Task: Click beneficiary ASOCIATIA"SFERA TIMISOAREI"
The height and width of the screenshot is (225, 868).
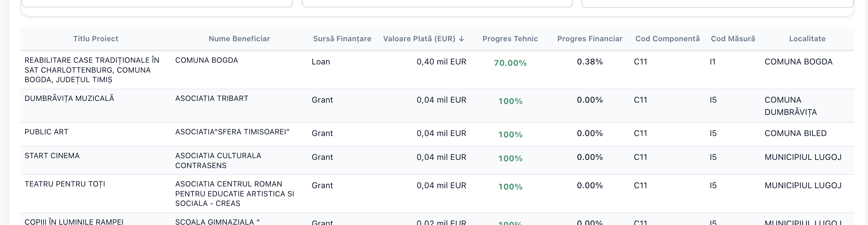Action: click(232, 132)
